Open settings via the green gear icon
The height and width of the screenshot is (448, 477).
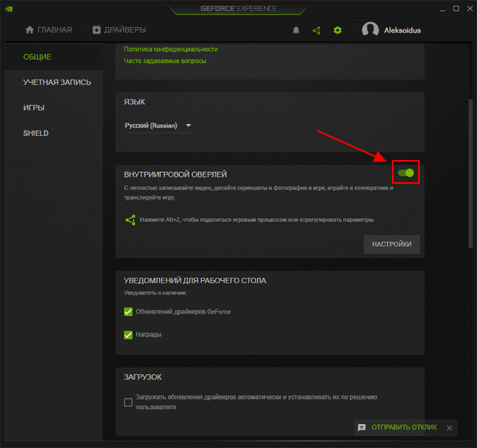[337, 30]
